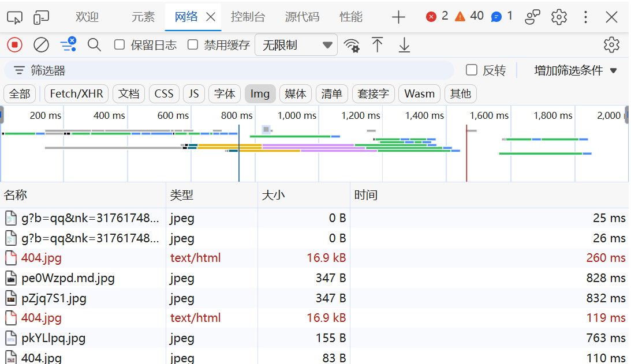Viewport: 631px width, 364px height.
Task: Open the 性能 tab
Action: click(351, 17)
